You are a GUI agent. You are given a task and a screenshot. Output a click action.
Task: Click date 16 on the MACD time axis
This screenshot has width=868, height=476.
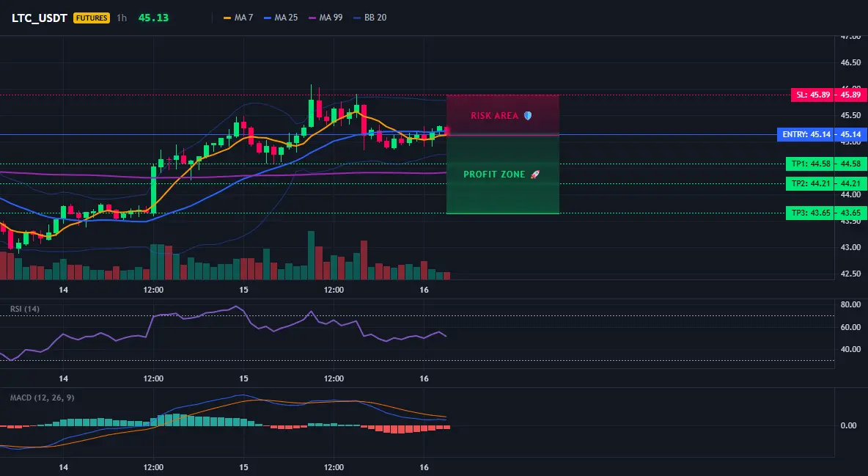click(424, 467)
